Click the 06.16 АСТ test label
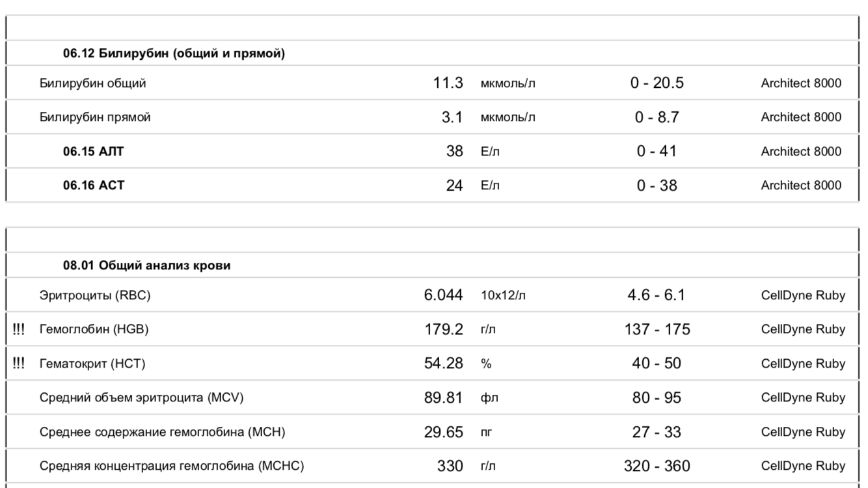Screen dimensions: 868x488 (x=93, y=185)
